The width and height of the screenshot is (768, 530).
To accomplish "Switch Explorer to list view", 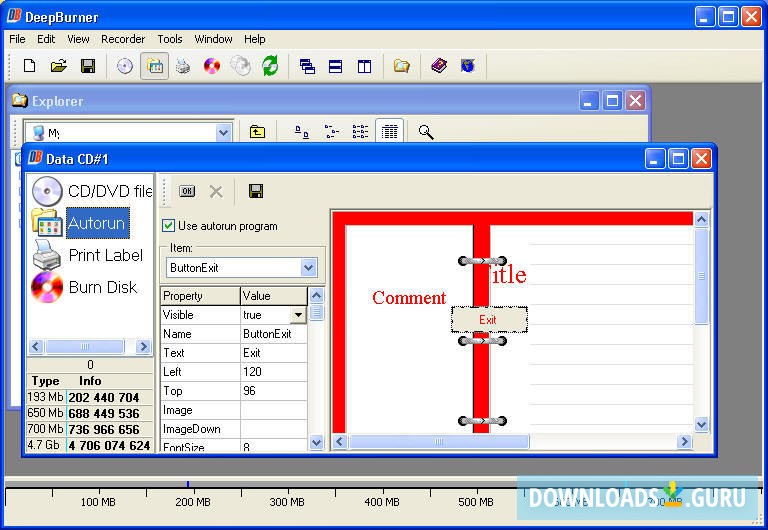I will click(360, 132).
